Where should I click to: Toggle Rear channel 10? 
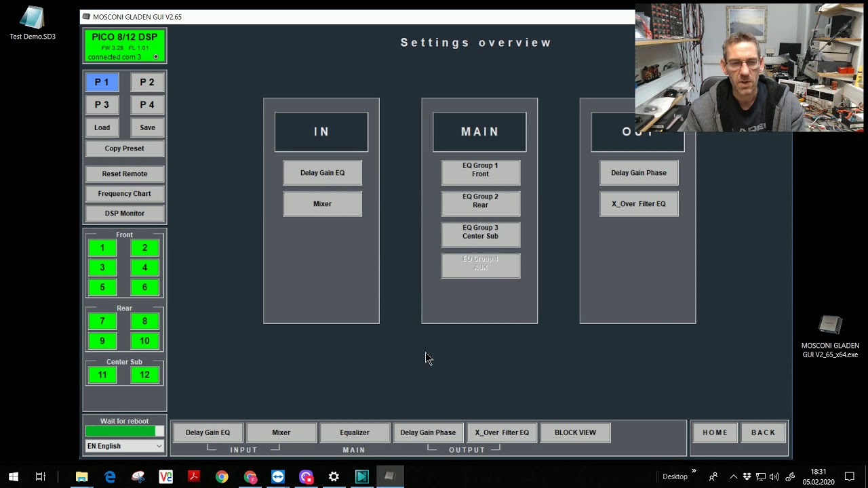click(x=144, y=341)
